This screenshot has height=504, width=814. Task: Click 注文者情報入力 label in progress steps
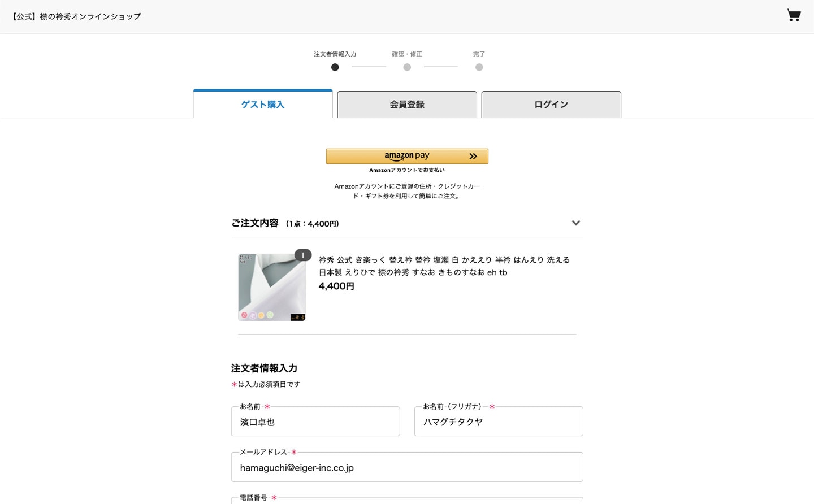click(x=335, y=54)
